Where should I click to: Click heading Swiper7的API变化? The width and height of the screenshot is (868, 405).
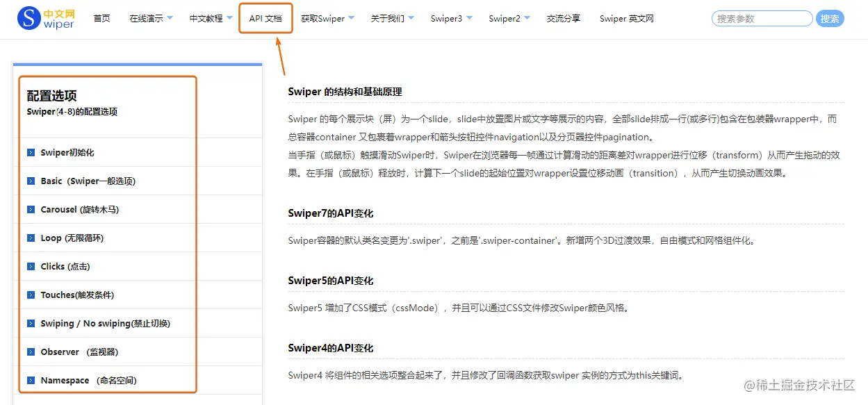(331, 213)
